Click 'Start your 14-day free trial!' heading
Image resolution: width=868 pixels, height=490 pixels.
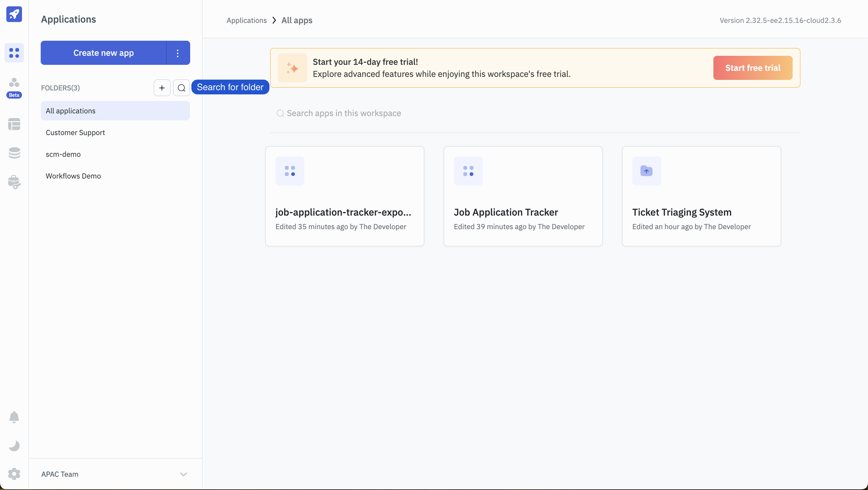366,62
